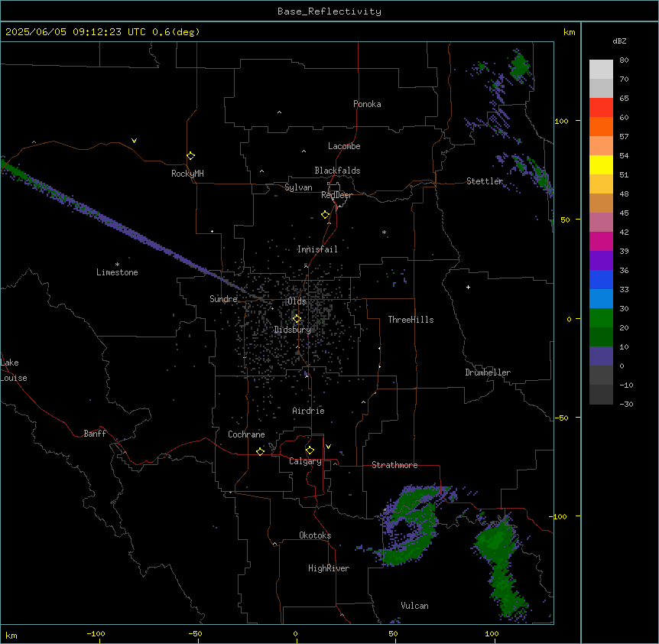659x644 pixels.
Task: Click the Sylvan label on map
Action: click(x=298, y=187)
